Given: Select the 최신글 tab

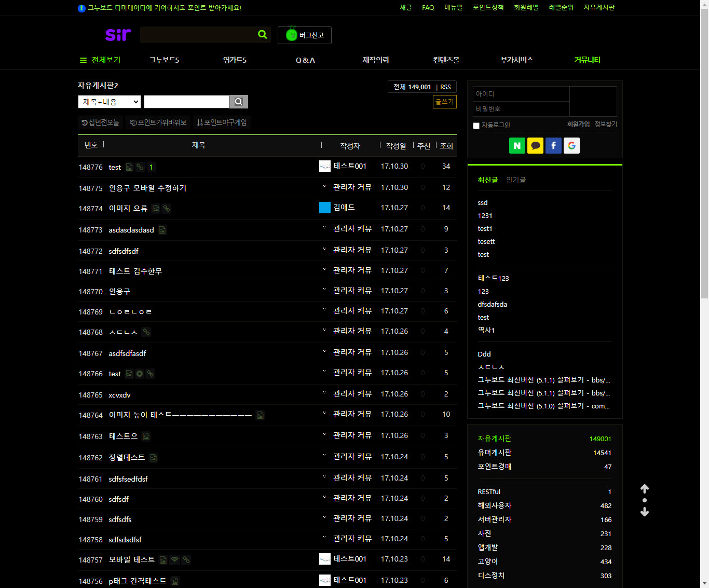Looking at the screenshot, I should [487, 180].
